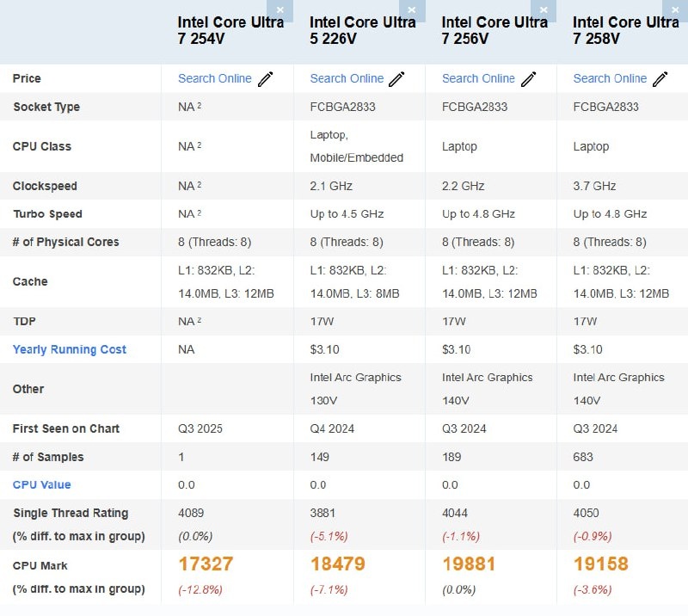Remove Intel Core Ultra 7 254V column

[x=280, y=10]
